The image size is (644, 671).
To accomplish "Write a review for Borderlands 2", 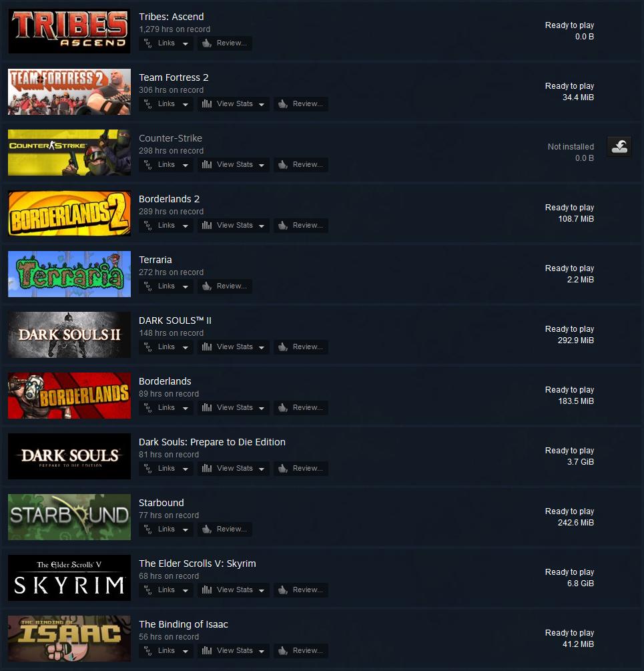I will [x=300, y=226].
